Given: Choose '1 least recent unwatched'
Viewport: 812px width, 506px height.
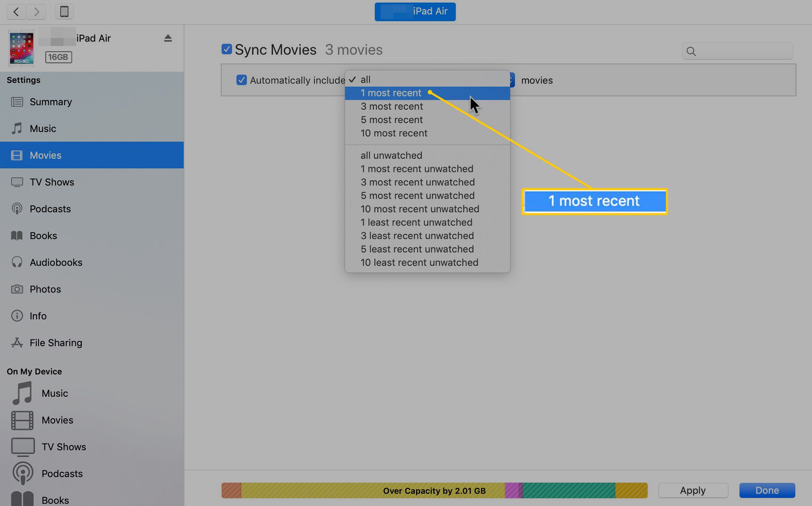Looking at the screenshot, I should tap(427, 222).
